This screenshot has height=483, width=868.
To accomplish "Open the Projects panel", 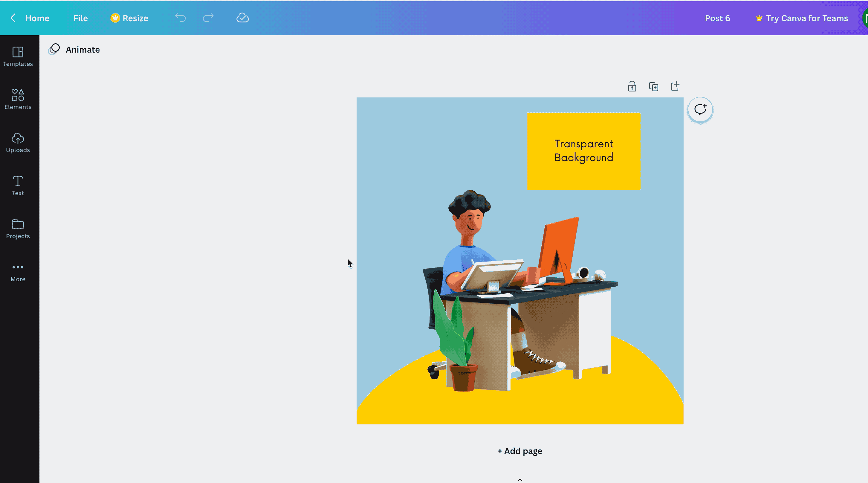I will [18, 228].
